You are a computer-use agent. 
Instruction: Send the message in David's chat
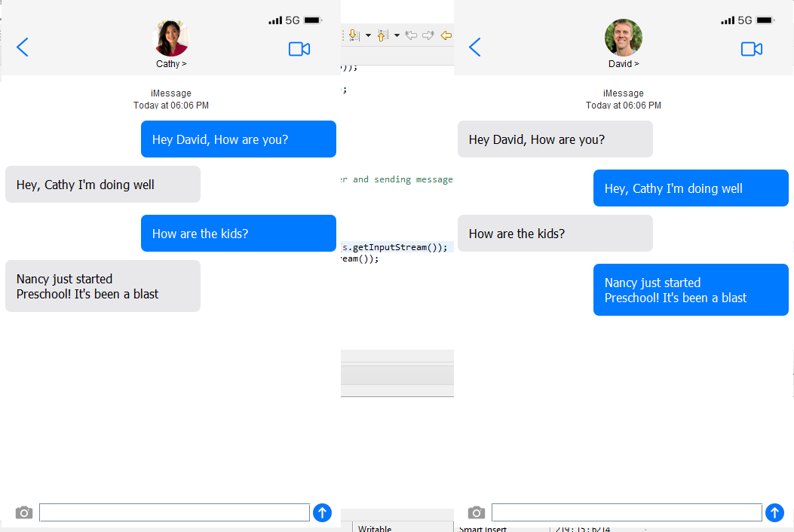coord(774,512)
